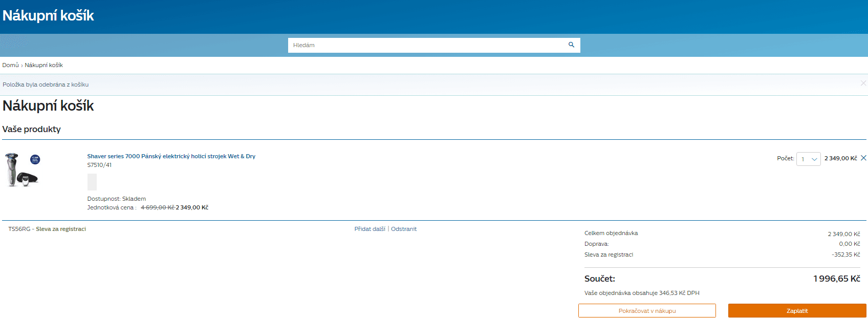868x318 pixels.
Task: Click the Přidat další link
Action: point(370,229)
